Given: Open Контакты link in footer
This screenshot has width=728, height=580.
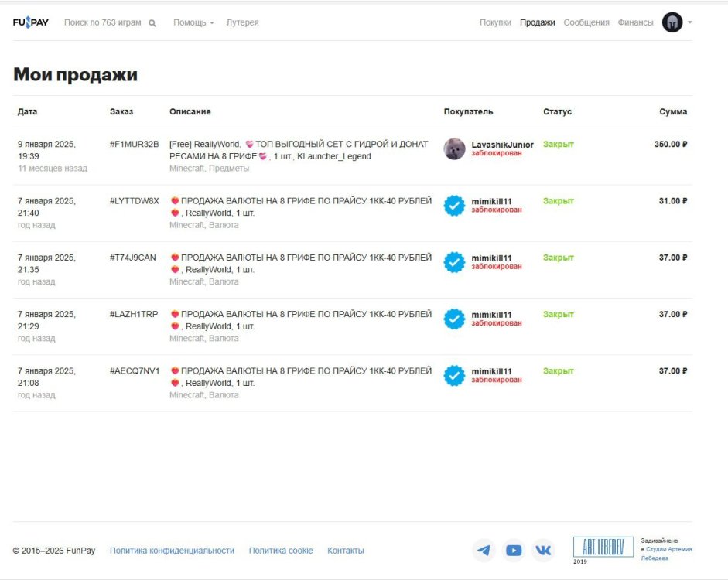Looking at the screenshot, I should pyautogui.click(x=345, y=551).
